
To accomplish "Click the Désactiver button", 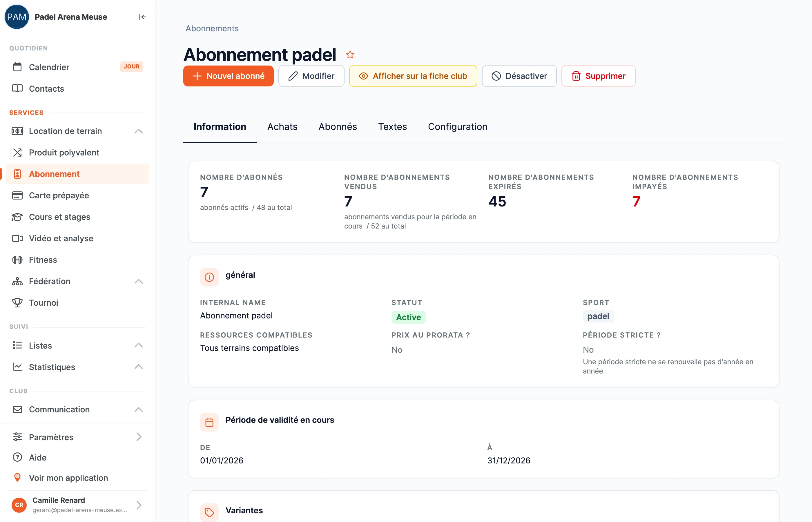I will point(519,76).
